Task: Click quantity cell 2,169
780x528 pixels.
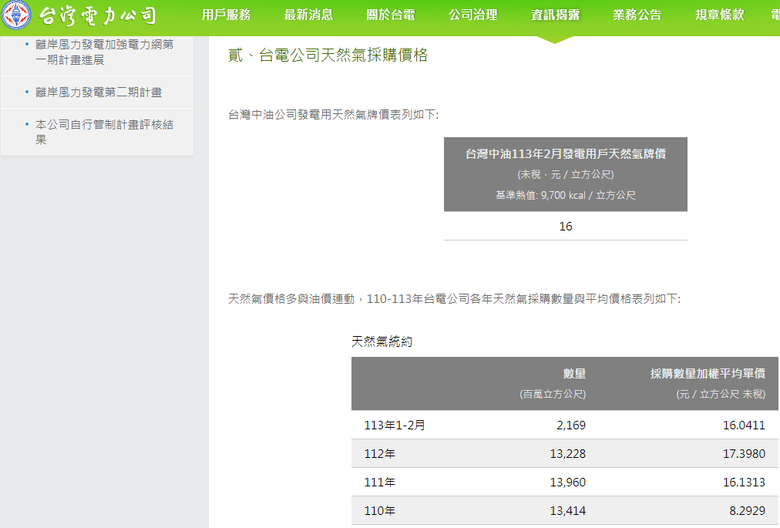Action: tap(571, 425)
